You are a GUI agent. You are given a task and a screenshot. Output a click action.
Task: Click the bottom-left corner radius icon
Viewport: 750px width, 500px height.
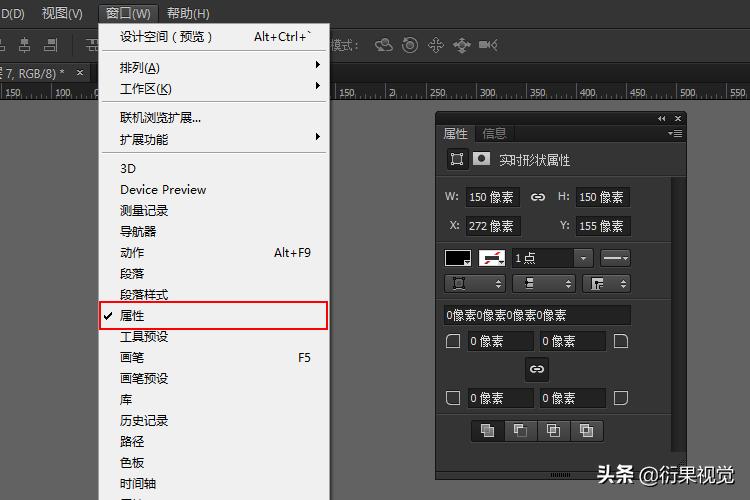(x=452, y=398)
